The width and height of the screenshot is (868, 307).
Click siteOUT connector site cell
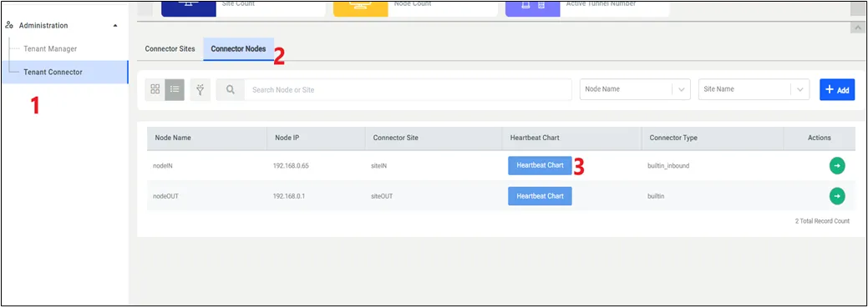[382, 196]
